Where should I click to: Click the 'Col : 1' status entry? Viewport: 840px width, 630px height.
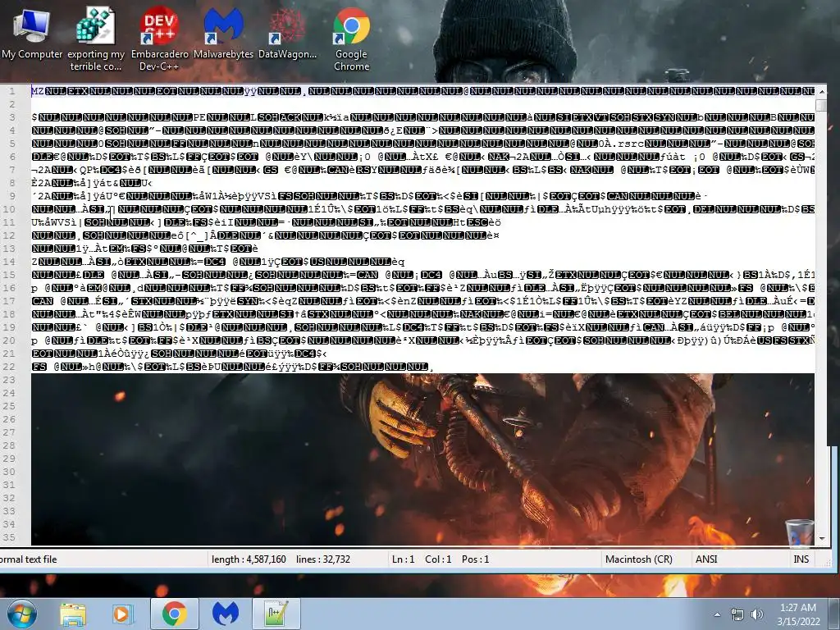(x=438, y=559)
